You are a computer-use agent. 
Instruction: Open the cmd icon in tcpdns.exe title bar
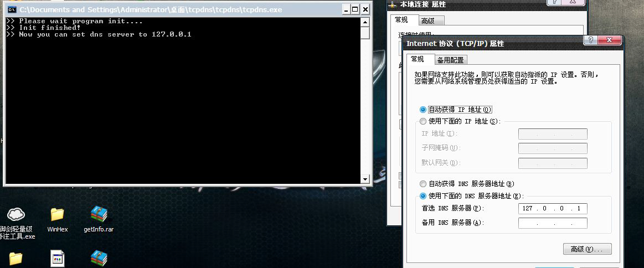click(x=12, y=9)
